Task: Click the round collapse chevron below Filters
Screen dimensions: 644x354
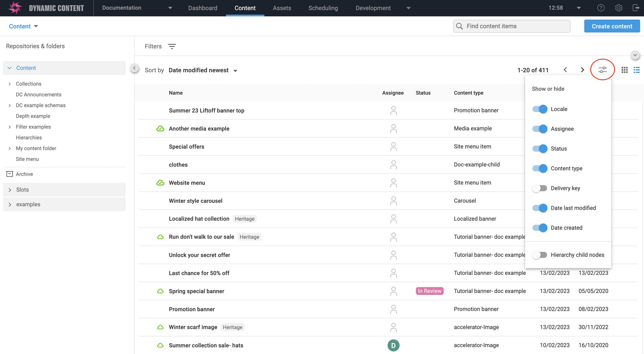Action: coord(635,55)
